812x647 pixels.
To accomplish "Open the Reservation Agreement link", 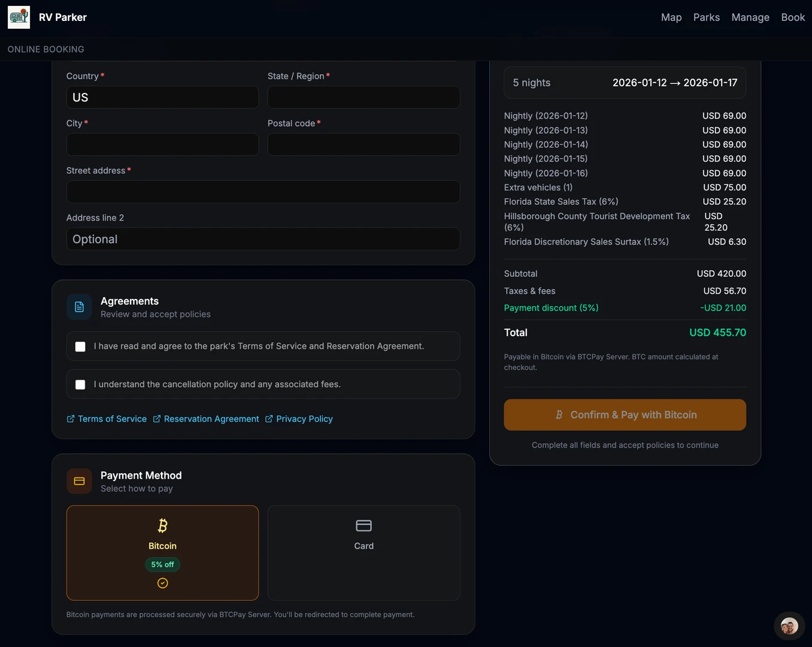I will [211, 419].
